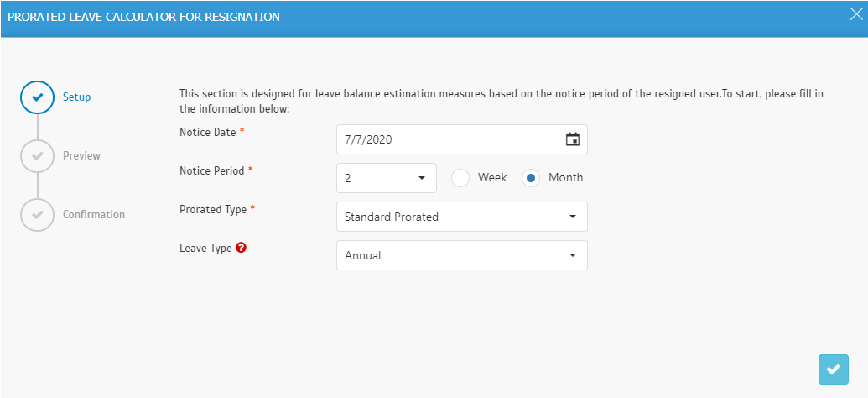The height and width of the screenshot is (398, 868).
Task: Open the Notice Date calendar picker icon
Action: point(573,139)
